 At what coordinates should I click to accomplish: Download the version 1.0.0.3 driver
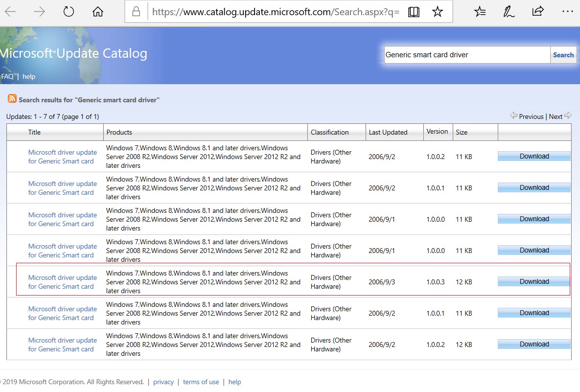[534, 281]
